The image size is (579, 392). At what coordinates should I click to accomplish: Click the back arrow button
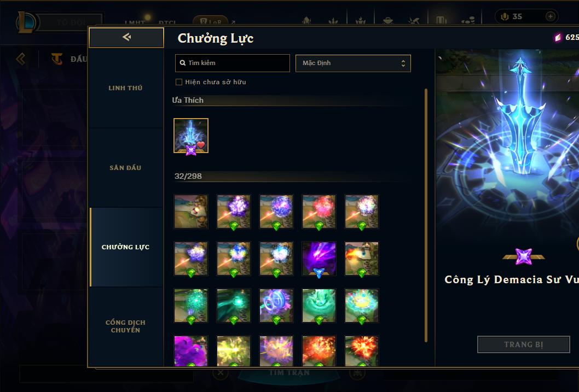coord(126,37)
